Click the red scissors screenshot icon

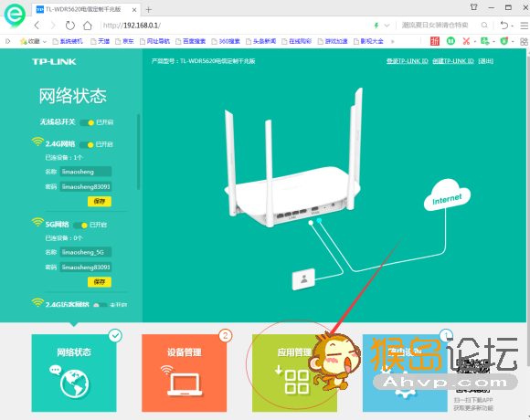pyautogui.click(x=466, y=41)
